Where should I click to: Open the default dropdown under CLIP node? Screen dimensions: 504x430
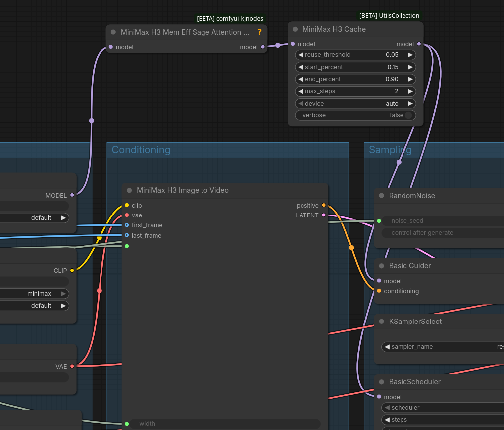tap(34, 306)
